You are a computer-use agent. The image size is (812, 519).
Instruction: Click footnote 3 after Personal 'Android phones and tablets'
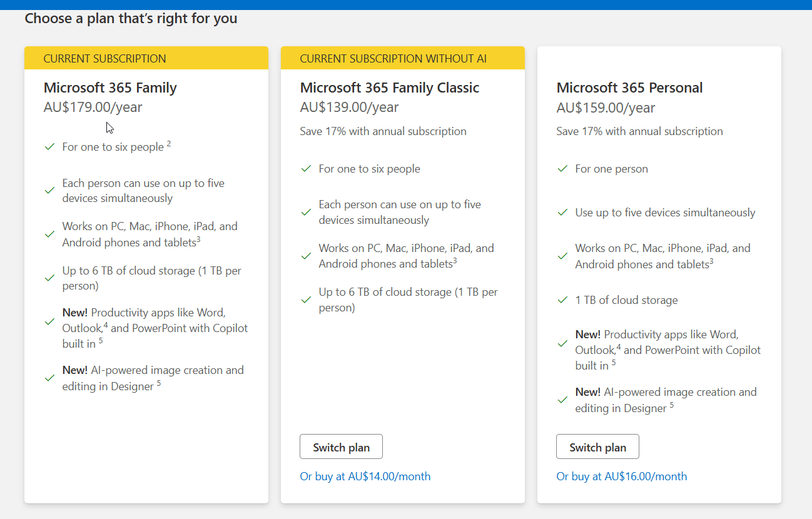[711, 262]
